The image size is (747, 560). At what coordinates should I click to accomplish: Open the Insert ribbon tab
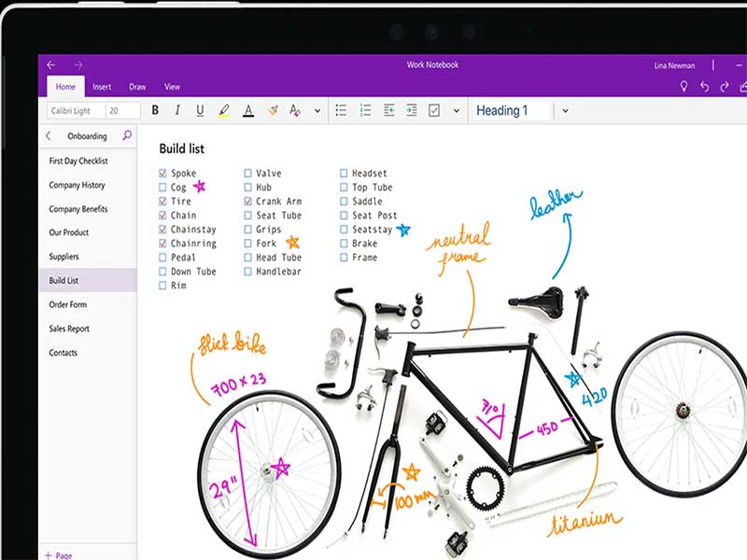point(101,86)
